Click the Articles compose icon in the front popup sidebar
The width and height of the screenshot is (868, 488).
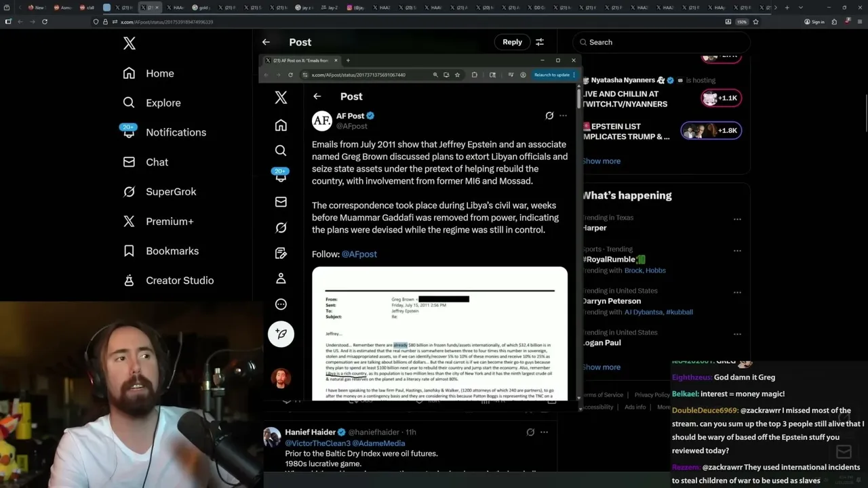coord(281,253)
